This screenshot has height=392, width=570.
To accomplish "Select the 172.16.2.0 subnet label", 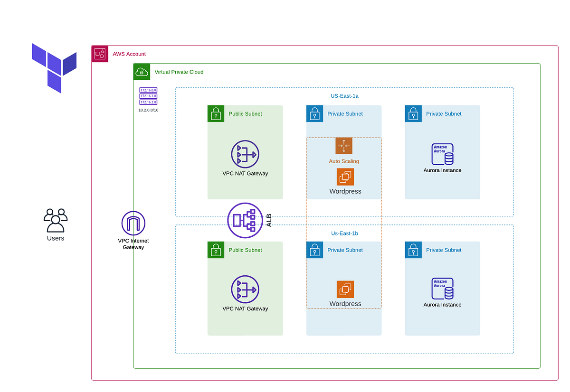I will click(148, 102).
